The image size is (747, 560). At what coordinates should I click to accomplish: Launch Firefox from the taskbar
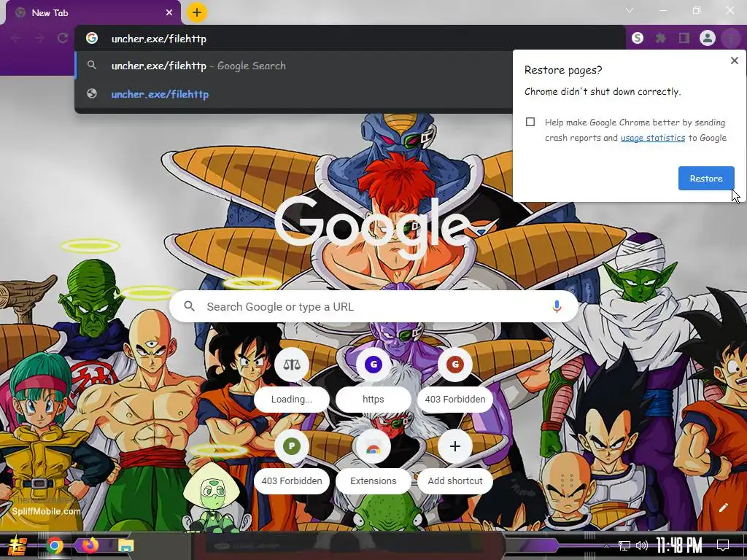pyautogui.click(x=90, y=545)
